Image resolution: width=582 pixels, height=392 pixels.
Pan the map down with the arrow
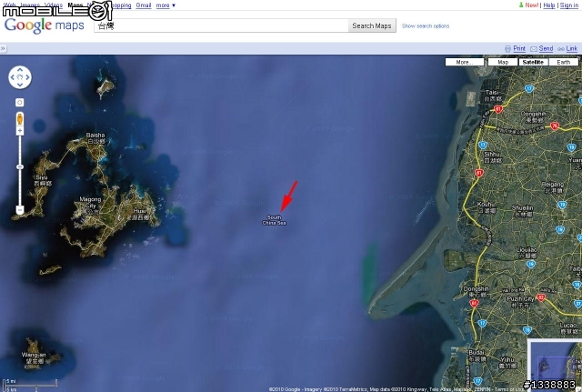(x=20, y=85)
